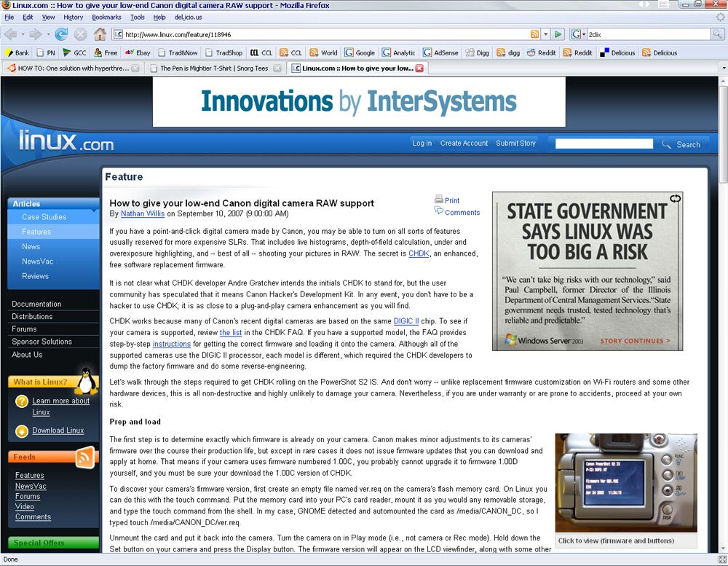Open the CHDK hyperlink in the article

point(419,253)
